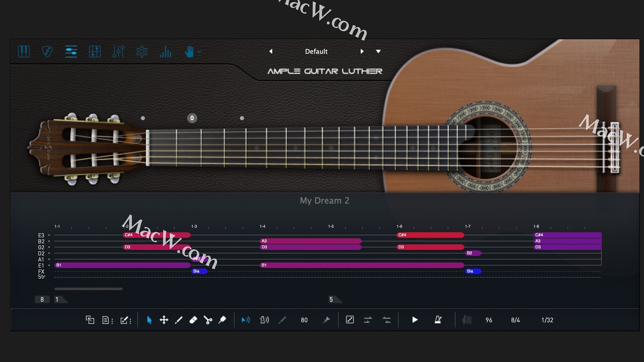Click the Default preset name
Screen dimensions: 644x362
316,51
